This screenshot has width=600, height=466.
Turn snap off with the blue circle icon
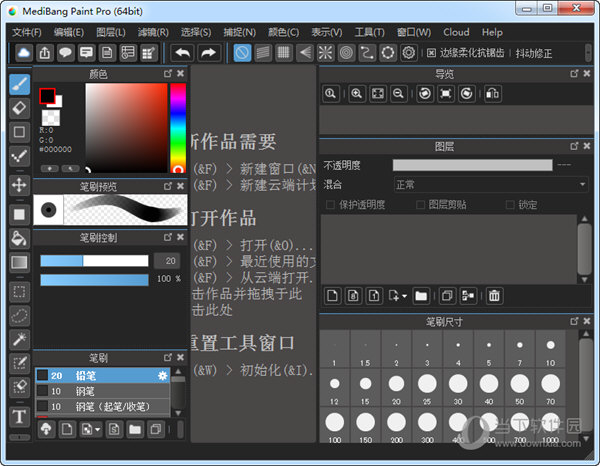pyautogui.click(x=242, y=52)
